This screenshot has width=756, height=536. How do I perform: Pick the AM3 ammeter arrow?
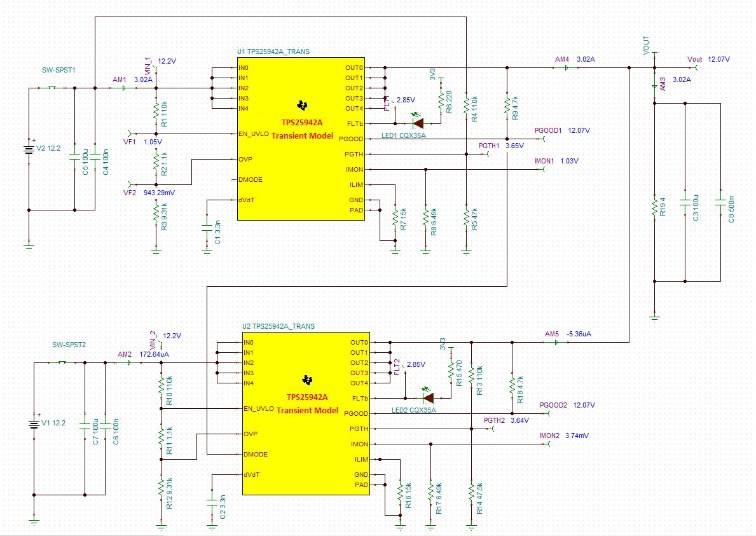point(654,88)
